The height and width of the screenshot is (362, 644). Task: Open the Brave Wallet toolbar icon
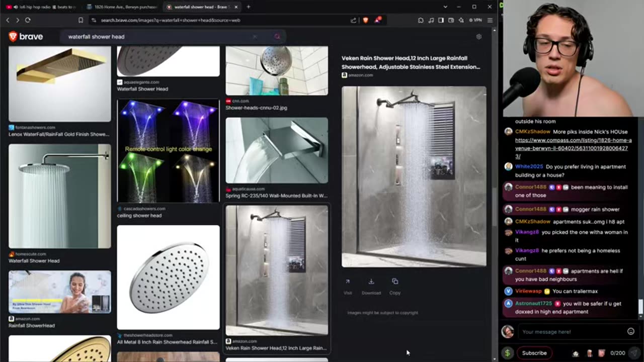[x=451, y=20]
